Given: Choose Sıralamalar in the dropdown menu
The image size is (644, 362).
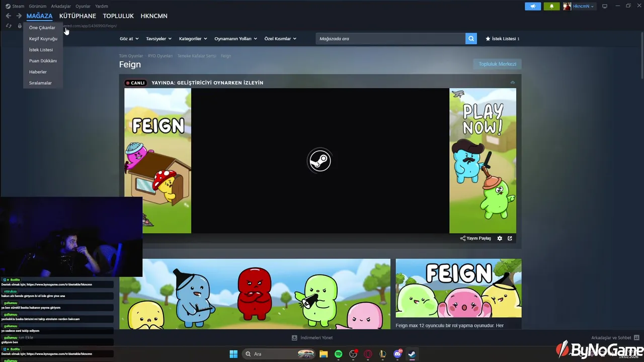Looking at the screenshot, I should point(43,83).
